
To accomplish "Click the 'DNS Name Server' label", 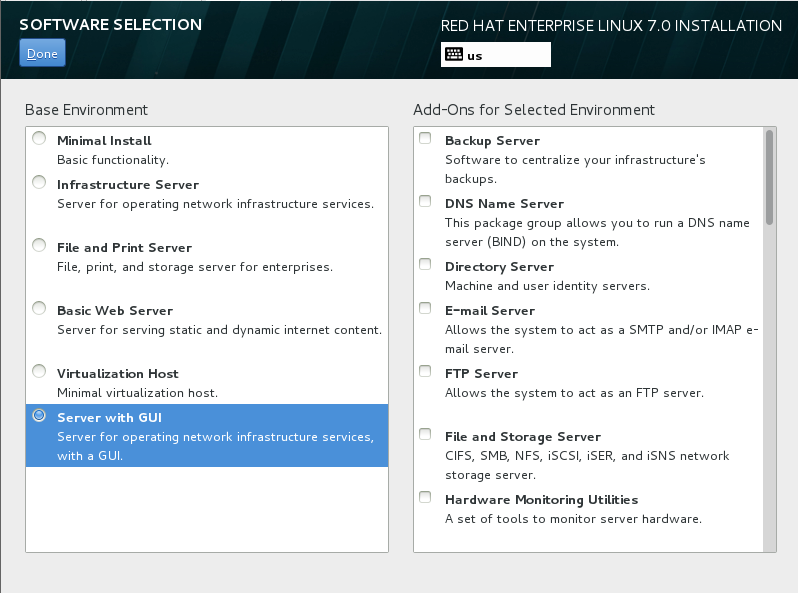I will [504, 204].
